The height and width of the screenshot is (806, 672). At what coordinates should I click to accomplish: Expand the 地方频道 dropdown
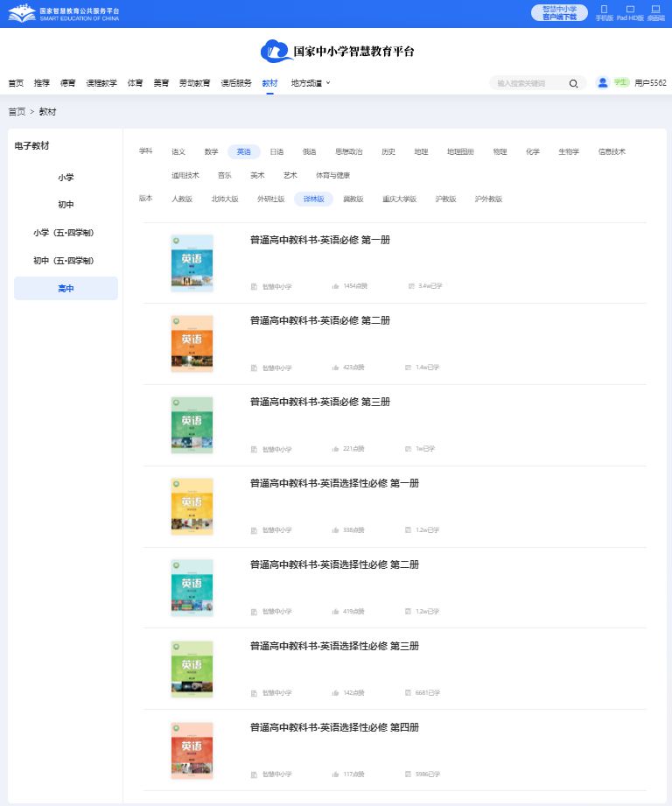[311, 83]
